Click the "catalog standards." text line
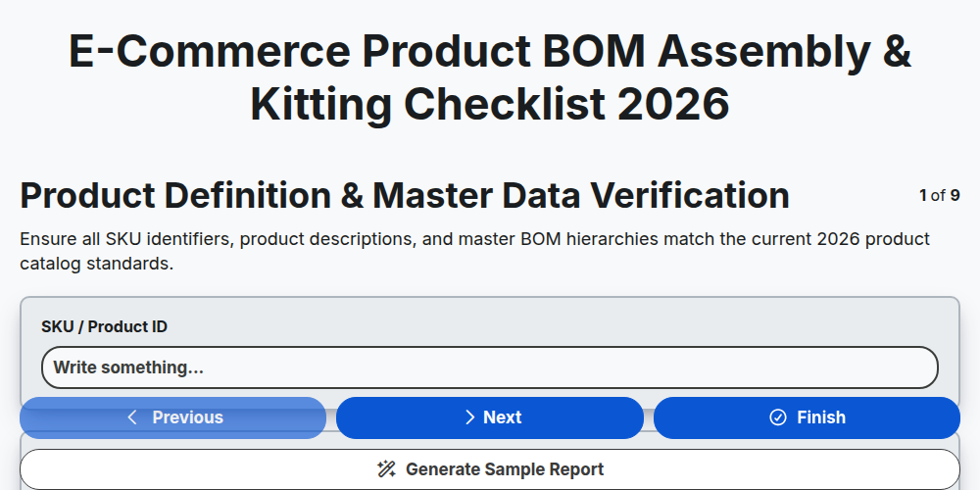 pyautogui.click(x=96, y=264)
